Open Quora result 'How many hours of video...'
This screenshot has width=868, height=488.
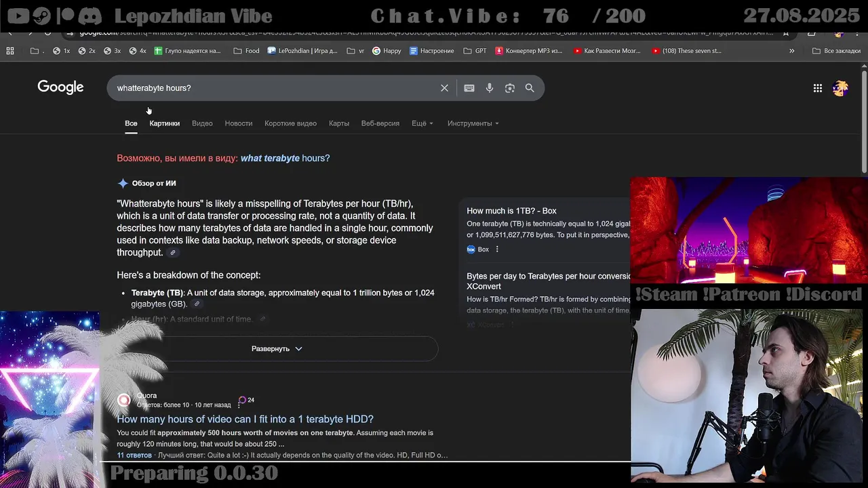pyautogui.click(x=245, y=419)
